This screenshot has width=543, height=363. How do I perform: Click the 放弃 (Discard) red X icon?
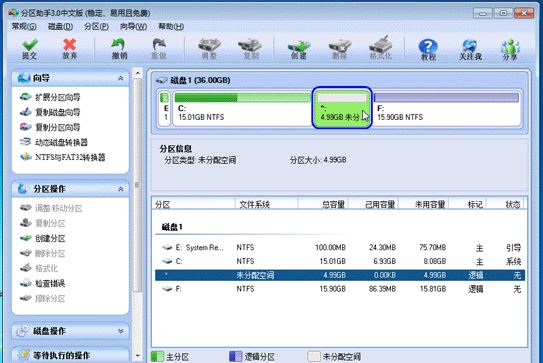[70, 49]
